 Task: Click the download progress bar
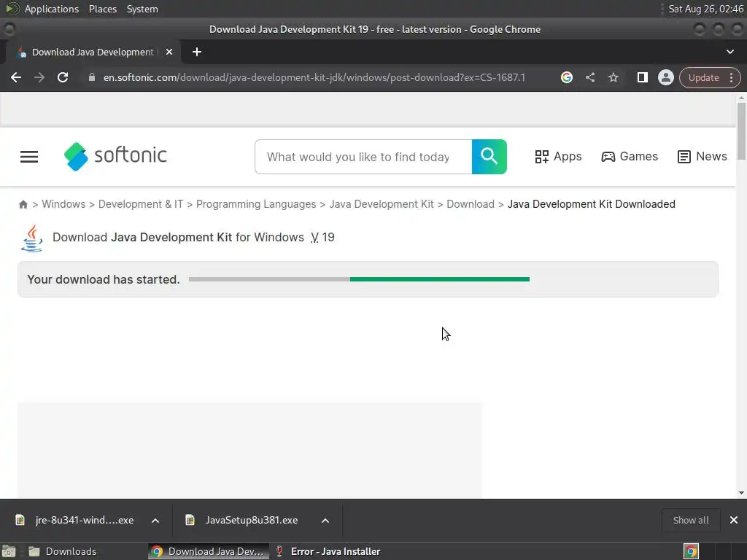click(359, 279)
